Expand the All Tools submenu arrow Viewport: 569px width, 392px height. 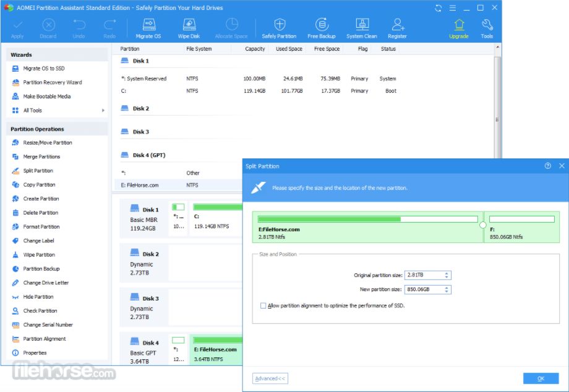(103, 111)
